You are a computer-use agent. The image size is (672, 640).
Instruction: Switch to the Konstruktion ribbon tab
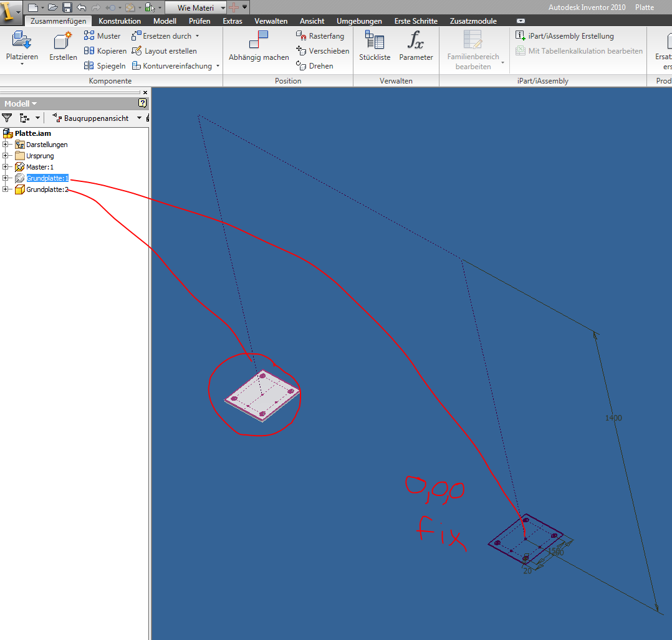(x=120, y=21)
